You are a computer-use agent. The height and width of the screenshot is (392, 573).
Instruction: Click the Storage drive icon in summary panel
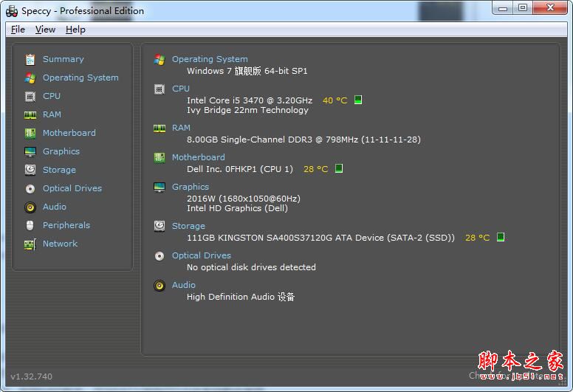(159, 226)
